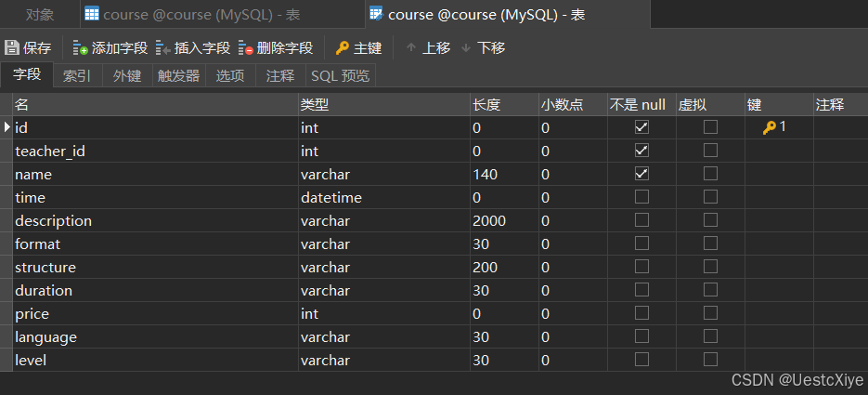This screenshot has width=868, height=395.
Task: Select the teacher_id field name cell
Action: [x=155, y=151]
